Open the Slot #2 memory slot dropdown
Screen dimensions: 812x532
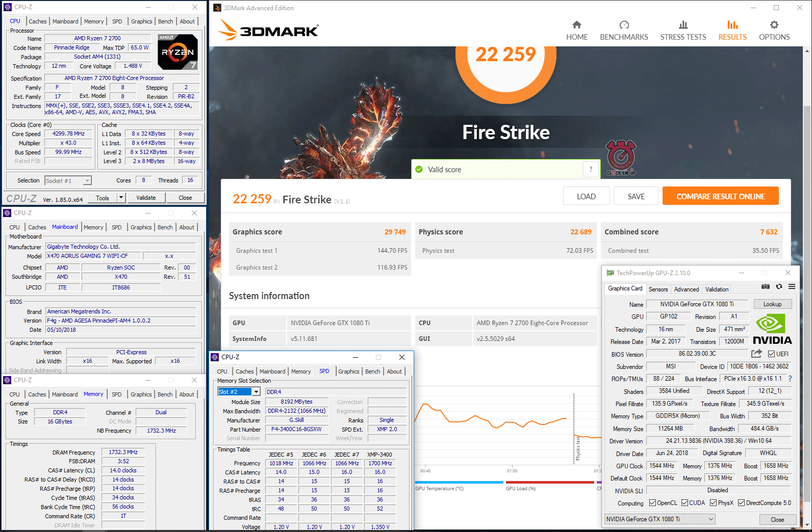256,392
